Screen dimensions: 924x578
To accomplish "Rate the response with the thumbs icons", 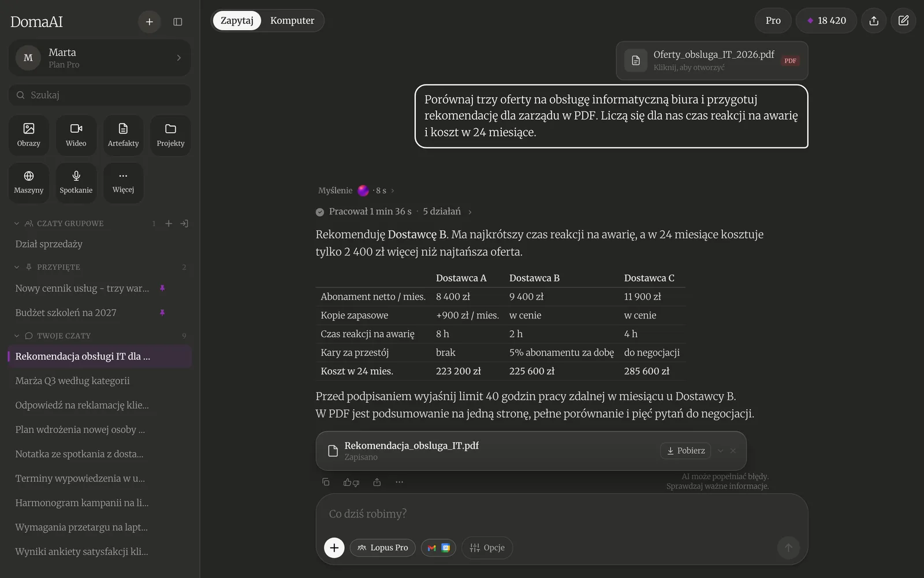I will pyautogui.click(x=351, y=482).
